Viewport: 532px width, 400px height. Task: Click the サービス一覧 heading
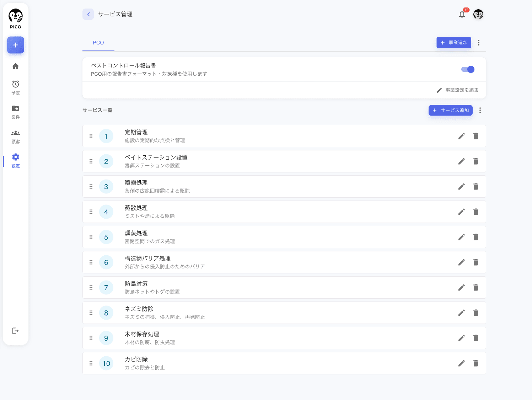[x=97, y=110]
